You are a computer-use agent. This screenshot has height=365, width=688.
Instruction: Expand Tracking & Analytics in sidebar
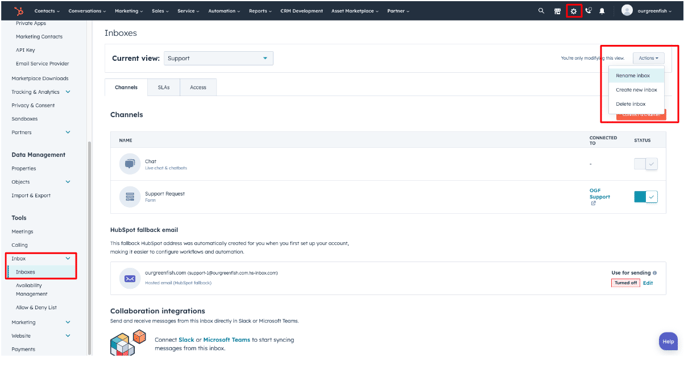(x=68, y=92)
